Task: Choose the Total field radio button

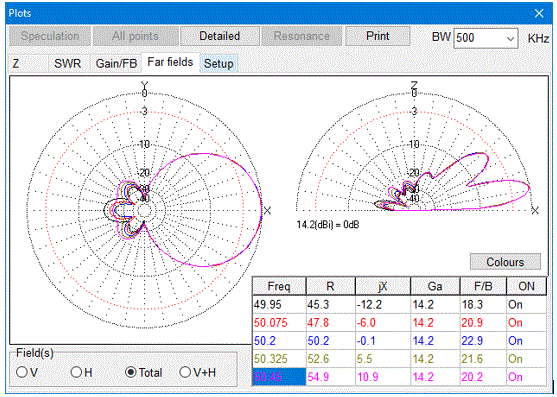Action: pyautogui.click(x=144, y=372)
